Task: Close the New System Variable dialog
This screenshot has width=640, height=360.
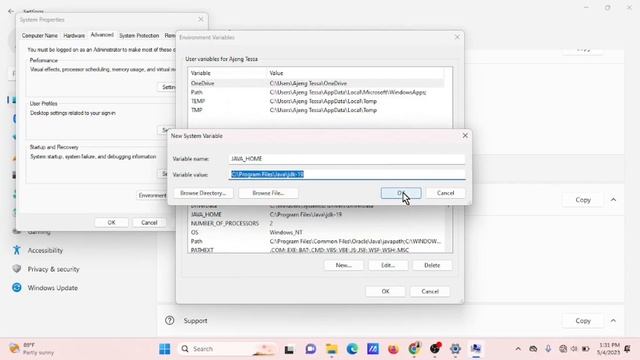Action: coord(465,136)
